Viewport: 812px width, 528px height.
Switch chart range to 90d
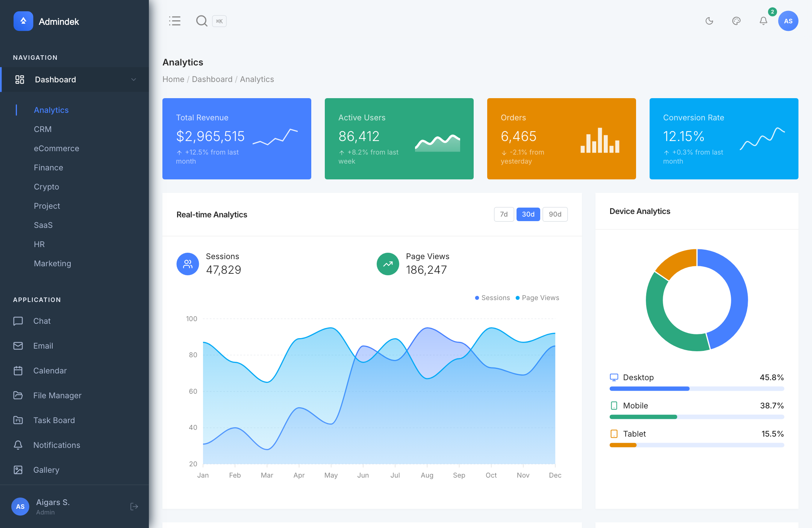(x=555, y=214)
